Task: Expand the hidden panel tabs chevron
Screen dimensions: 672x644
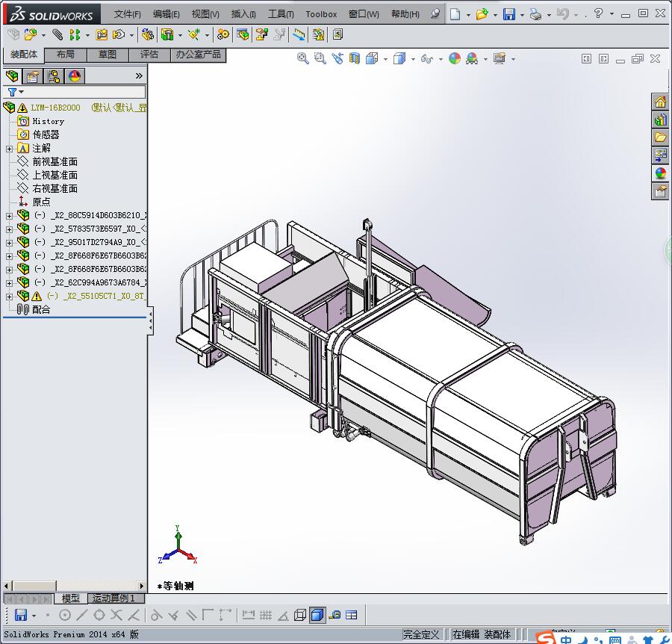Action: pyautogui.click(x=139, y=76)
